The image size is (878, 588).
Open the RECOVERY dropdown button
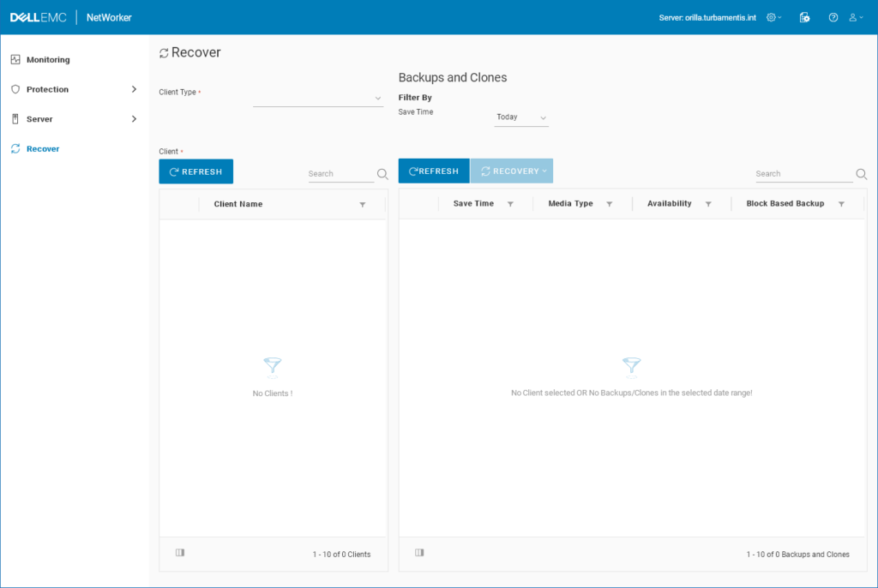pos(511,171)
